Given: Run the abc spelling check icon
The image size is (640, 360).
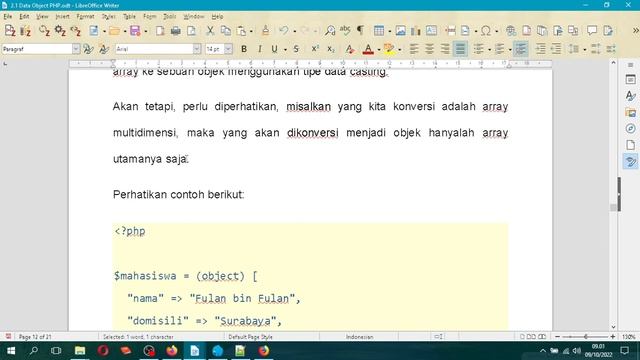Looking at the screenshot, I should pos(345,31).
